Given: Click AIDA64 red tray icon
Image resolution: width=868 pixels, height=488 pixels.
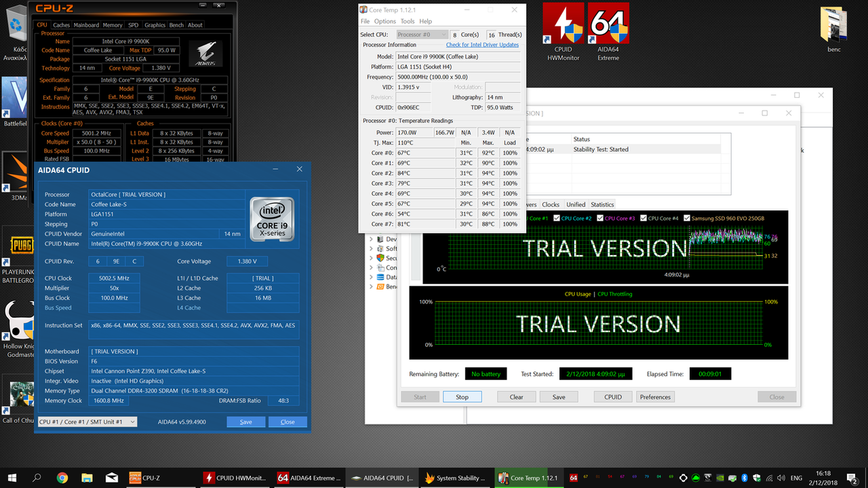Looking at the screenshot, I should 574,478.
